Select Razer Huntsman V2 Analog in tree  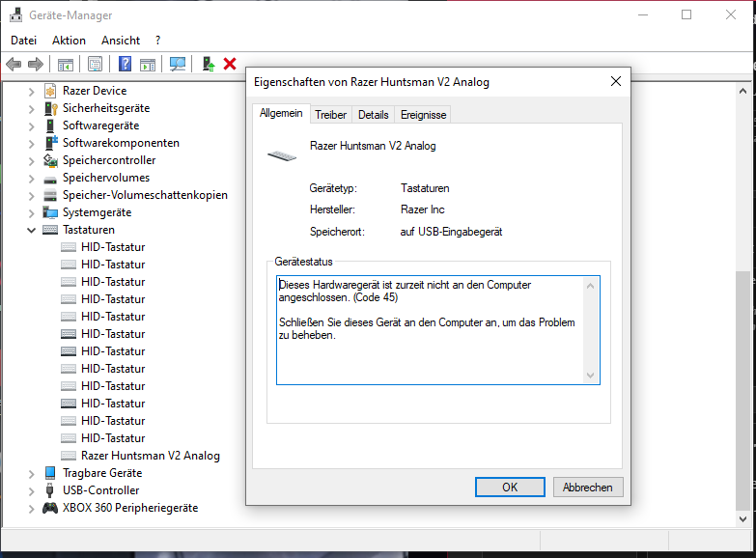click(x=151, y=456)
